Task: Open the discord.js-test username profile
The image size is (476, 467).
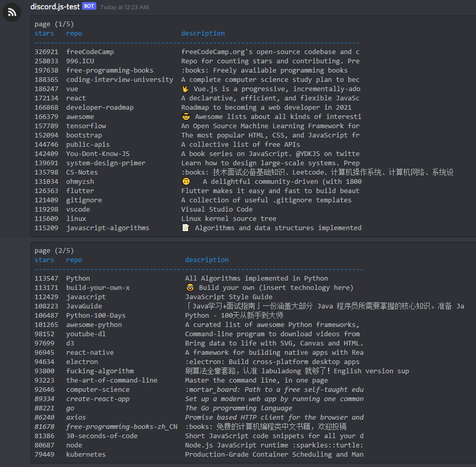Action: [55, 7]
